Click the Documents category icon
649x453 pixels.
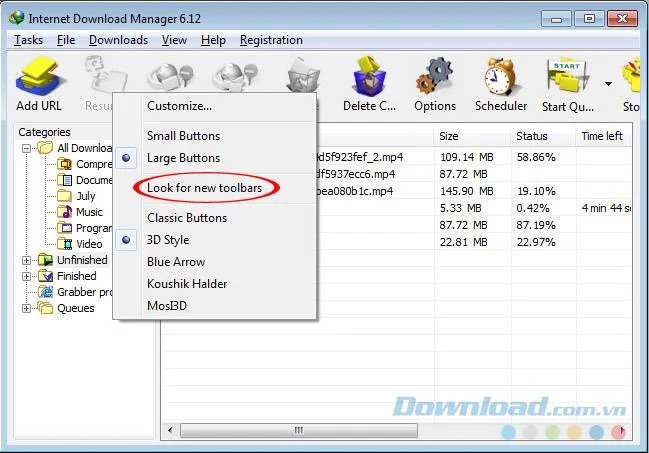[x=65, y=180]
